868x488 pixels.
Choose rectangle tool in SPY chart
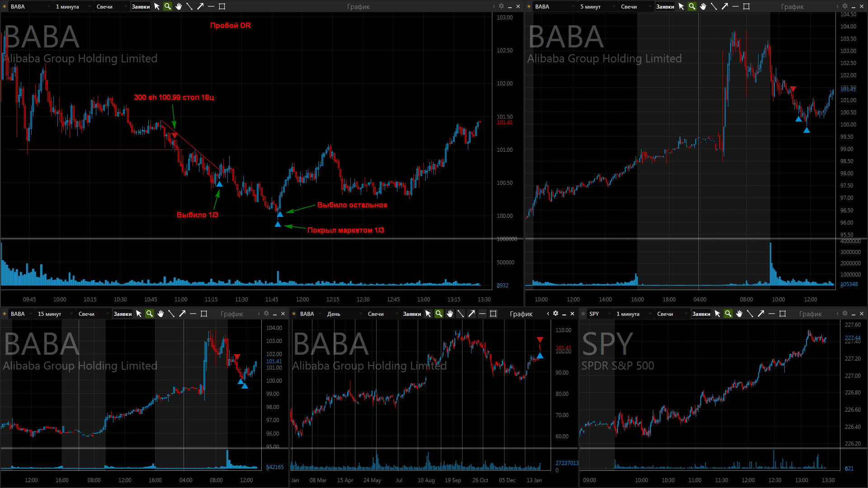(x=783, y=314)
